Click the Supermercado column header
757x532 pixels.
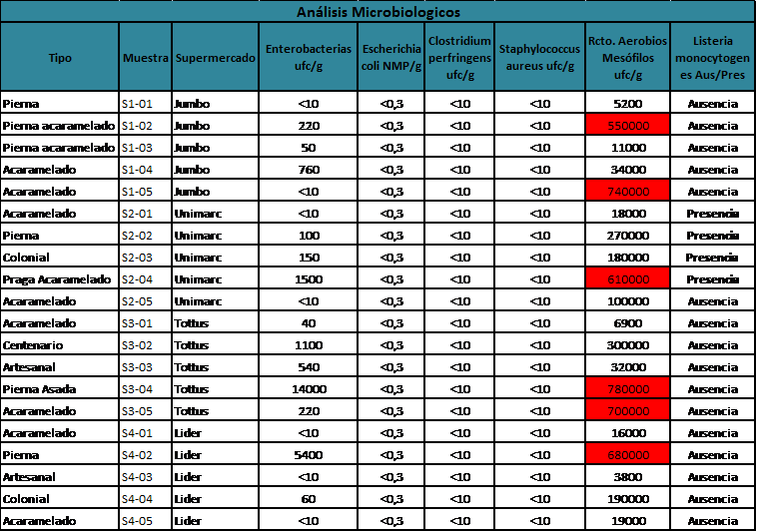point(215,58)
